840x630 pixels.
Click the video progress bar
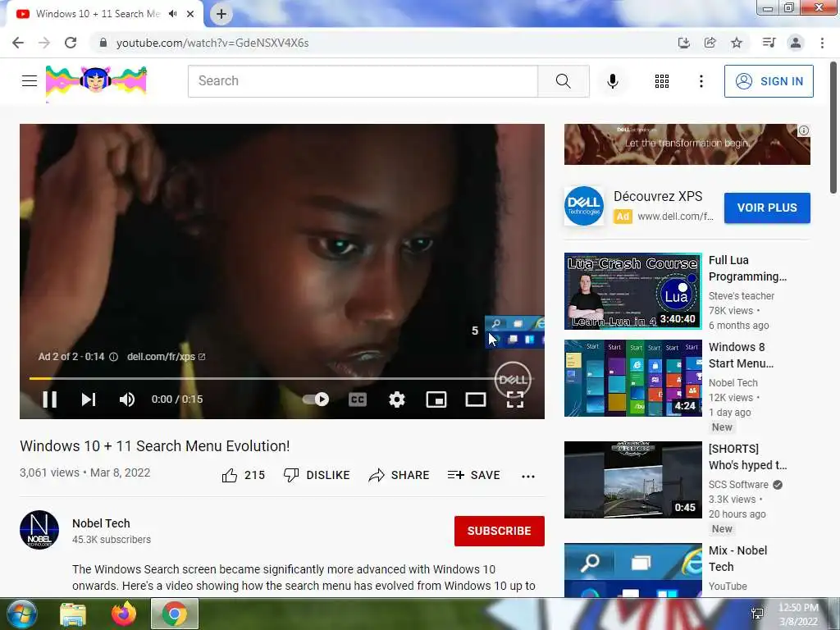click(x=282, y=378)
